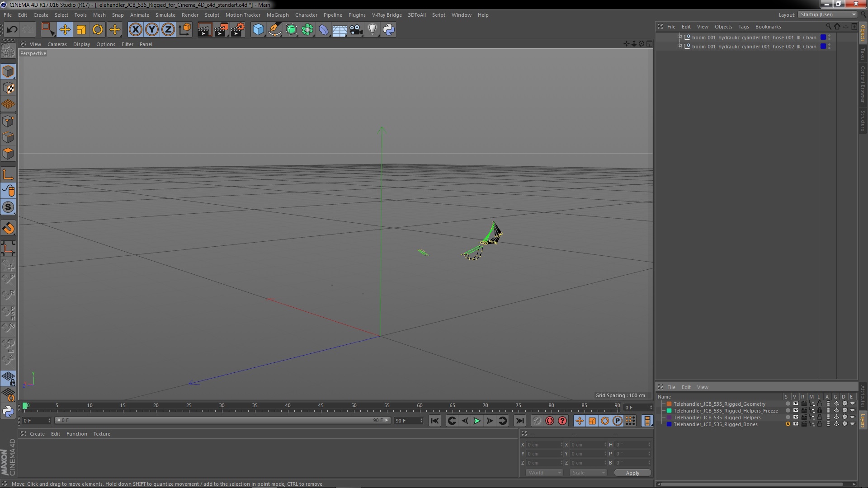Toggle Z axis lock
The image size is (868, 488).
168,30
